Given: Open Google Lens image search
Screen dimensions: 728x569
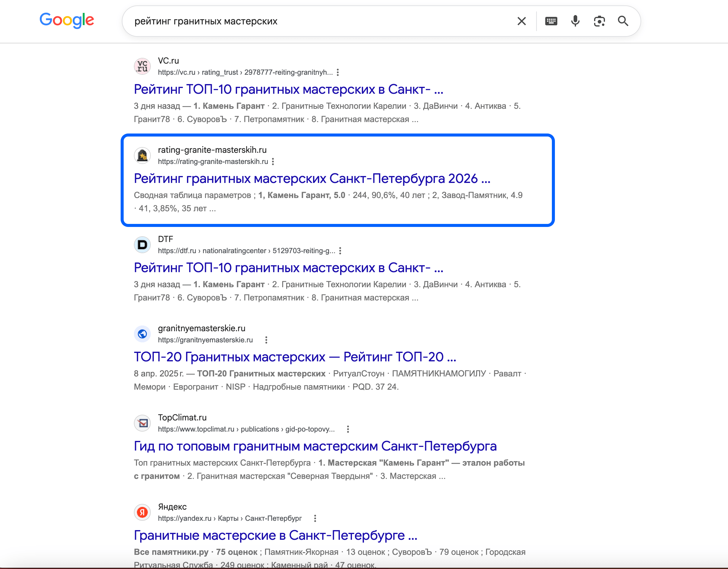Looking at the screenshot, I should point(599,21).
